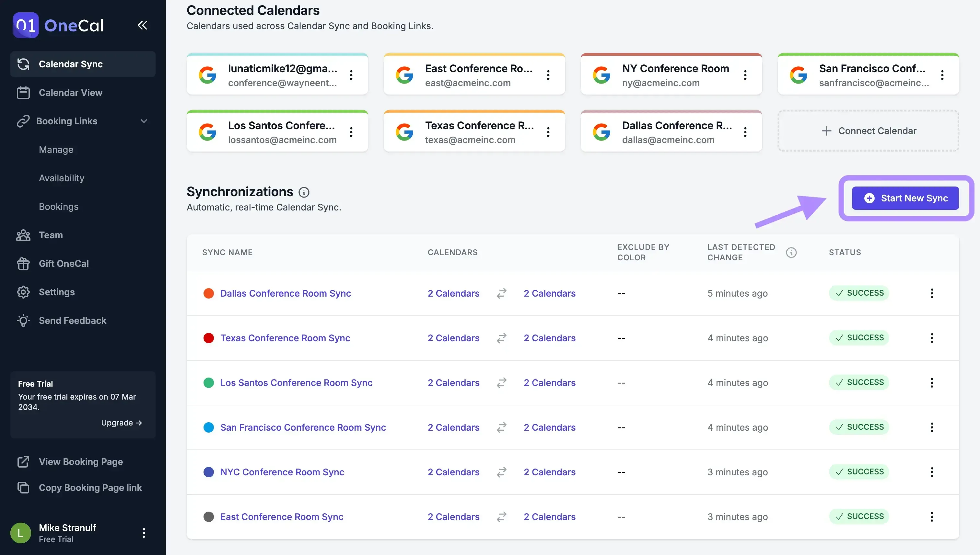
Task: Go to Calendar View in sidebar
Action: pos(70,93)
